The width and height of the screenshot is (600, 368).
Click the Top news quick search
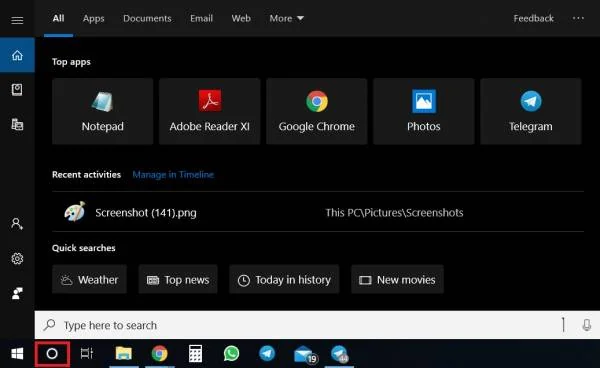[178, 280]
